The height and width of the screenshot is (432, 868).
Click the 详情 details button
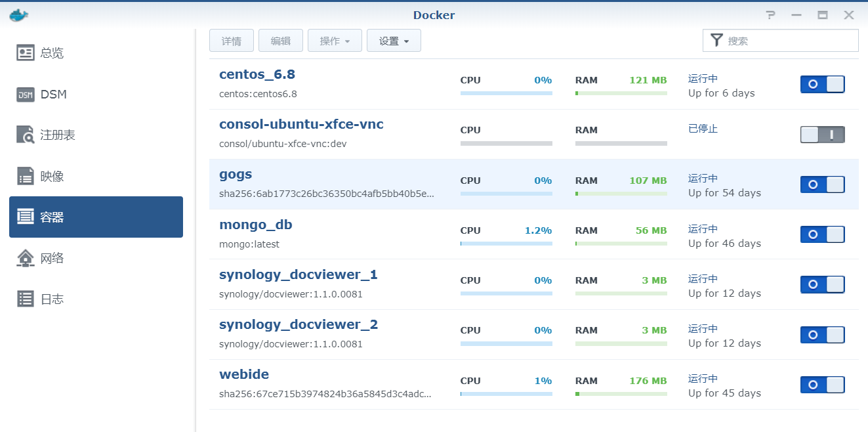(x=232, y=41)
